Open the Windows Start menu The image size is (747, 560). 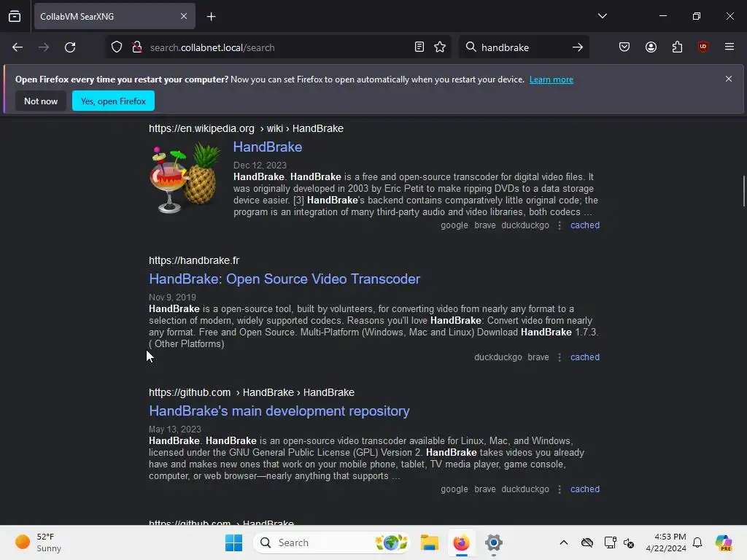tap(233, 542)
